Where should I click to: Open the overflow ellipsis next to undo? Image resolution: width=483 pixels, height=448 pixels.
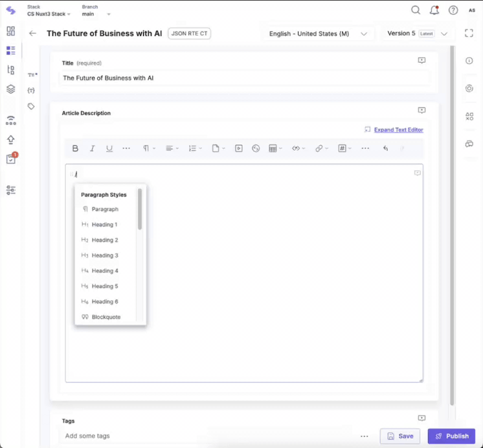(365, 148)
